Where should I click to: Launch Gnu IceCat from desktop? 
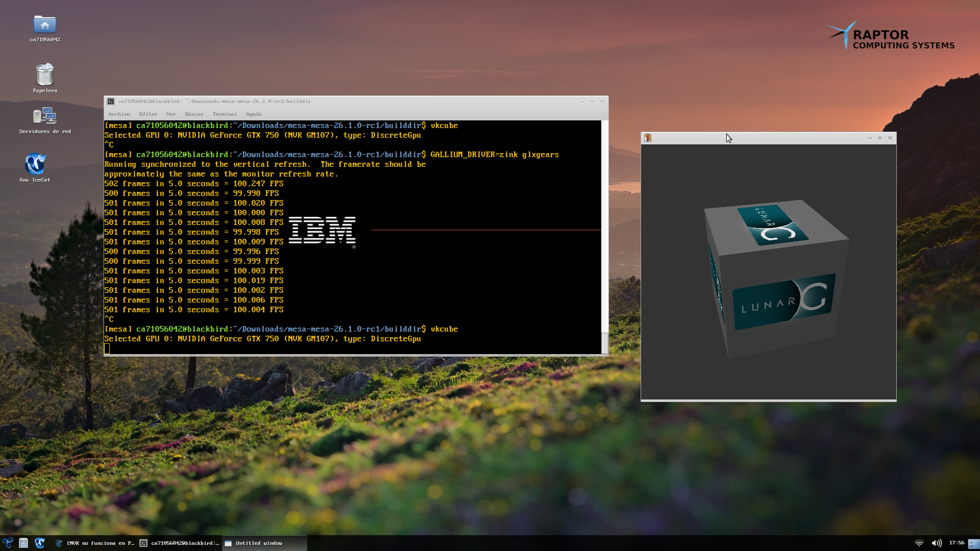pyautogui.click(x=35, y=165)
